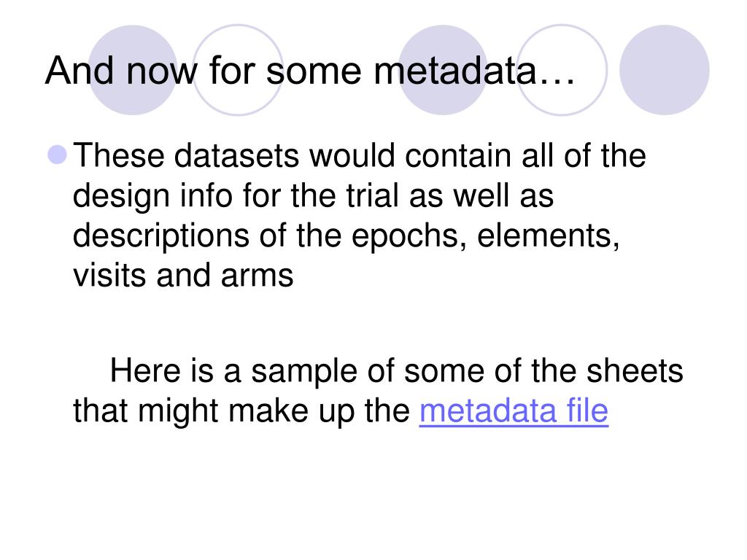Click 'that might make up the' text
Screen dimensions: 747x560
click(241, 411)
